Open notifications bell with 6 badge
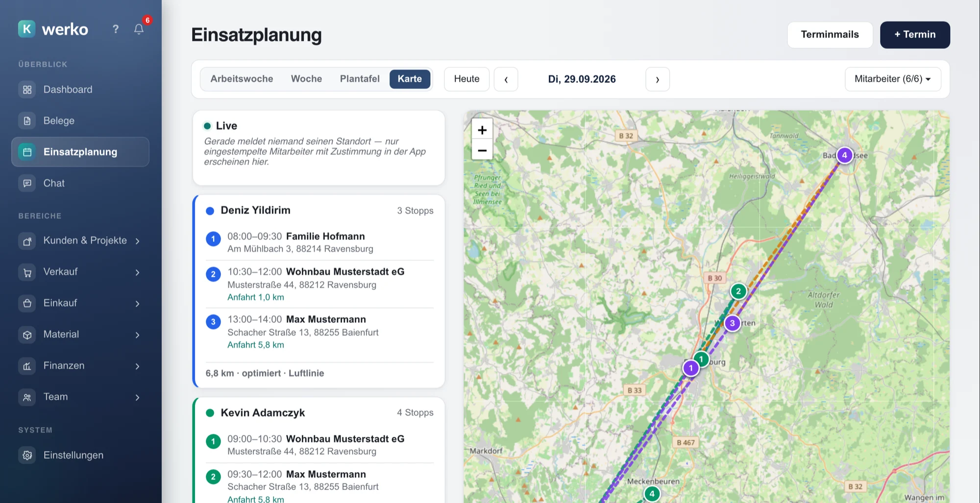The height and width of the screenshot is (503, 980). point(139,29)
